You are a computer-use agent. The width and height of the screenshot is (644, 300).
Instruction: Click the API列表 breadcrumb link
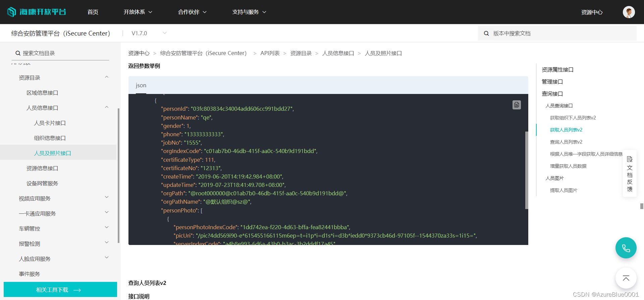pos(270,53)
